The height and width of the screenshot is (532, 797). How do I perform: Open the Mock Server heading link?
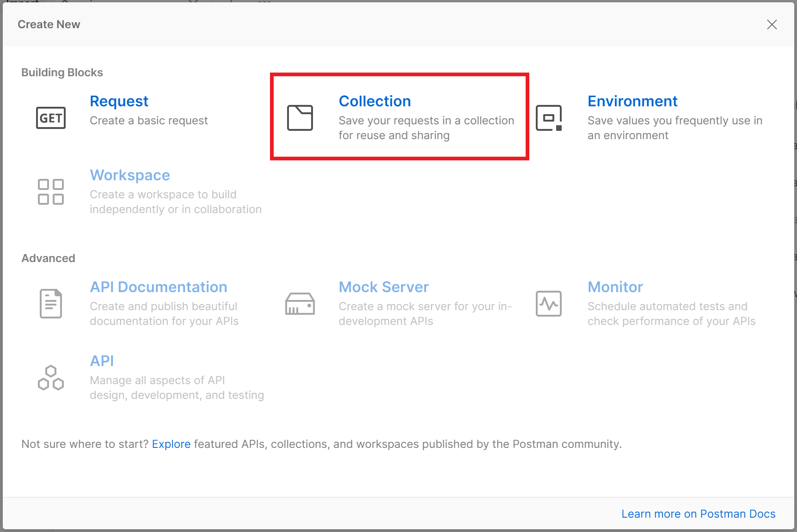[384, 287]
